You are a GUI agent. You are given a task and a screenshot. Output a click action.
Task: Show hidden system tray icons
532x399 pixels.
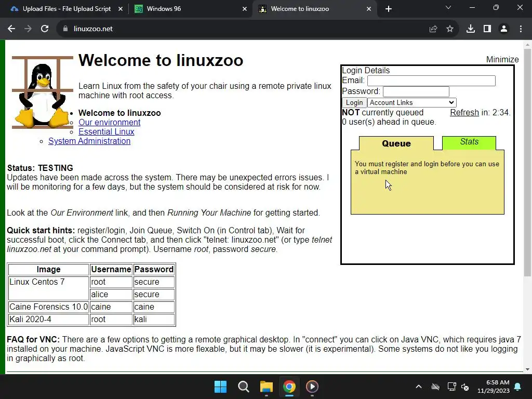(x=419, y=387)
